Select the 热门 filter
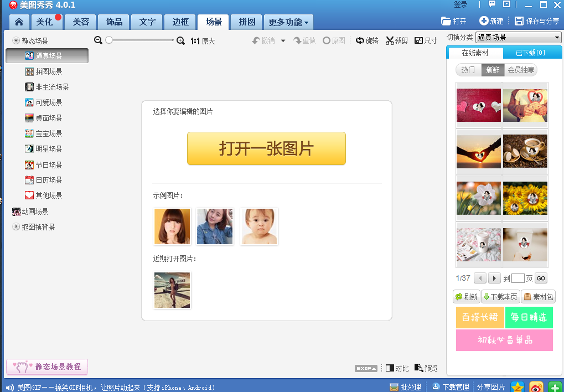This screenshot has width=564, height=392. (x=468, y=70)
